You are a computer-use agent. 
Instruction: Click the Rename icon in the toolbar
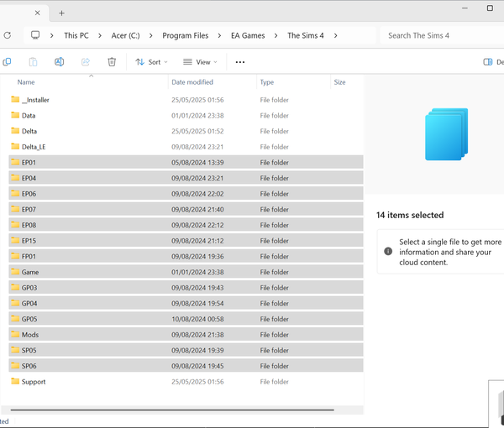[59, 61]
